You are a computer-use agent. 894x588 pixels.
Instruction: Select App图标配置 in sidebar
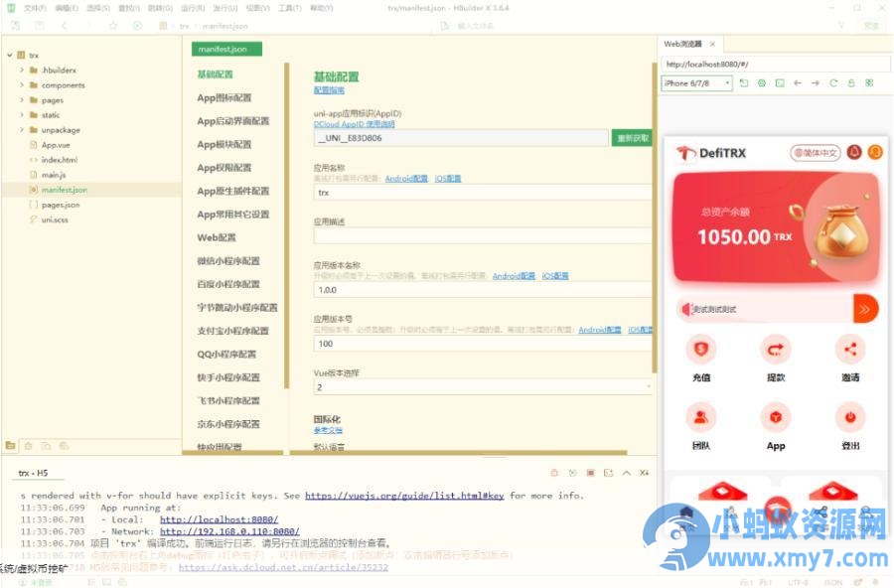(x=224, y=97)
